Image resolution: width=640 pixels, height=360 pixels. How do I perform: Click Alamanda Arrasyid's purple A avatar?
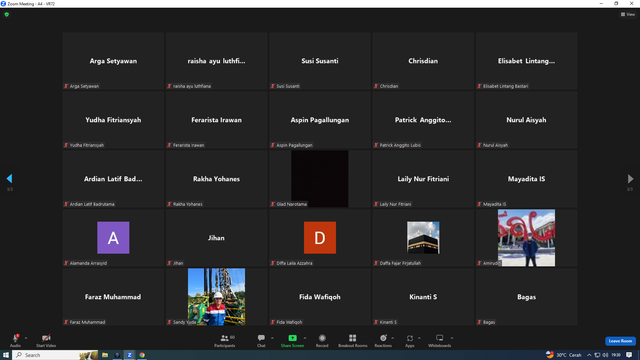point(113,238)
